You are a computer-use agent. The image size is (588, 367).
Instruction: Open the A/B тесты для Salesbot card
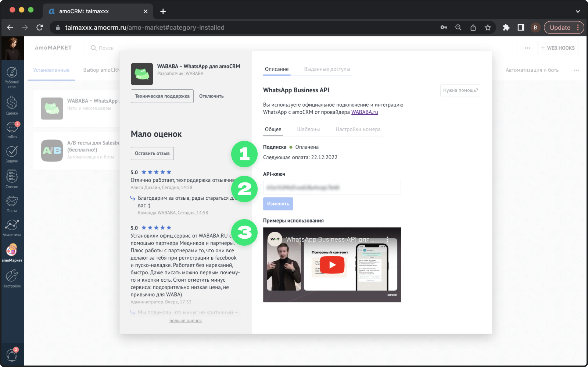click(76, 151)
